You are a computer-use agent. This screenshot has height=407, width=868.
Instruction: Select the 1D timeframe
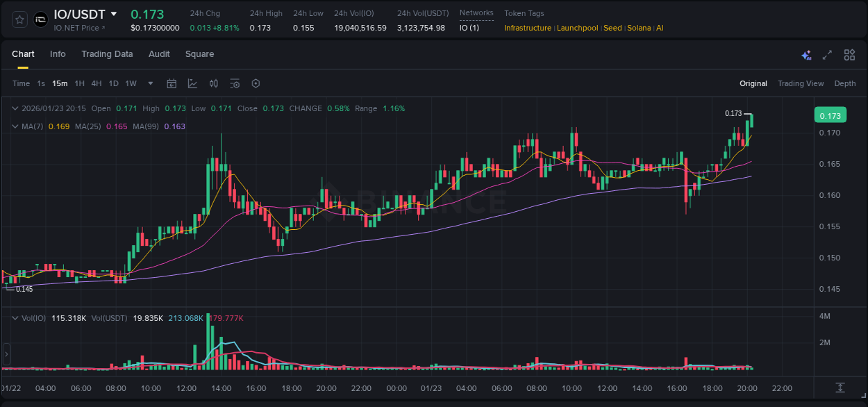[x=113, y=83]
